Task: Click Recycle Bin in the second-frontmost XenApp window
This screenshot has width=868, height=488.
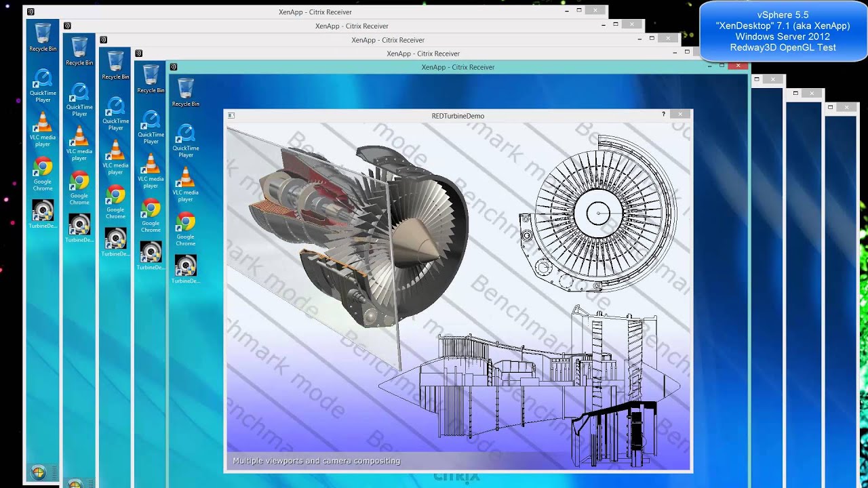Action: 151,79
